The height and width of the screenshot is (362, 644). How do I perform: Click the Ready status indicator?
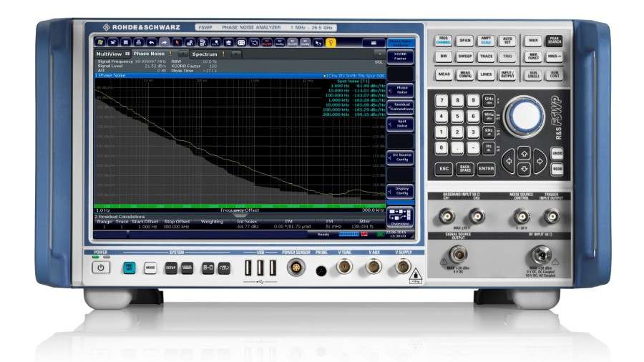point(323,235)
